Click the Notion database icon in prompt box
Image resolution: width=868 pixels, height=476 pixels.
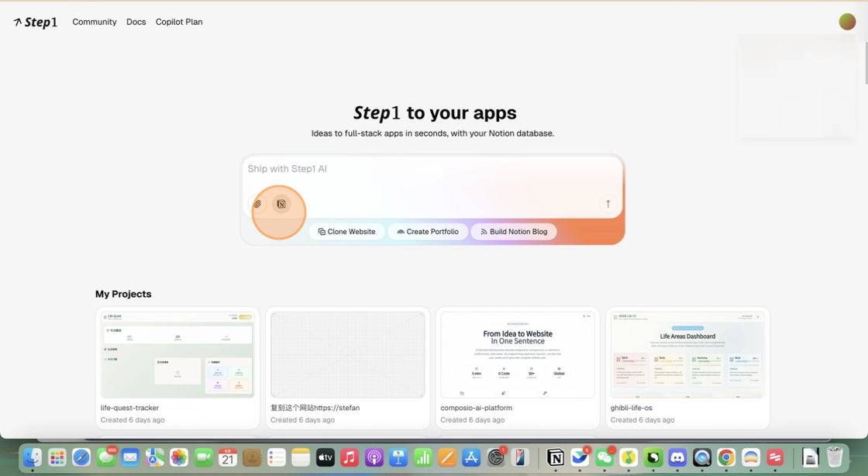point(281,204)
